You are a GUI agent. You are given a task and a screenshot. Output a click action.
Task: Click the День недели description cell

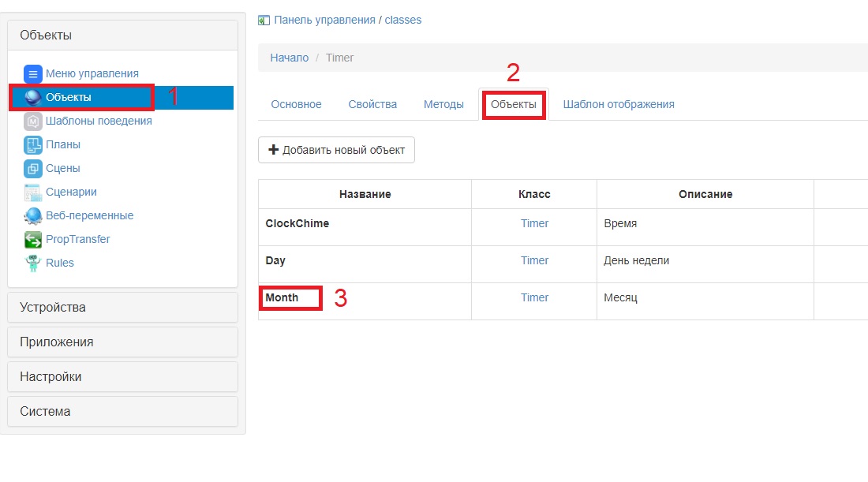coord(705,264)
